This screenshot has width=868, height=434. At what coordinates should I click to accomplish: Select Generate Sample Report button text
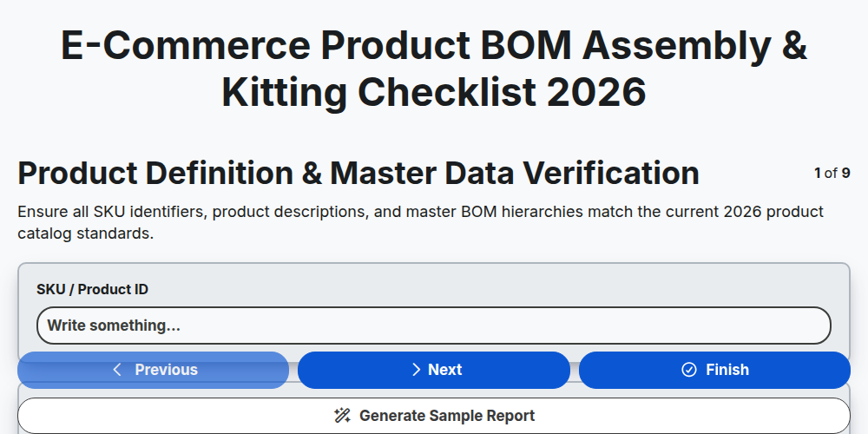pos(447,416)
